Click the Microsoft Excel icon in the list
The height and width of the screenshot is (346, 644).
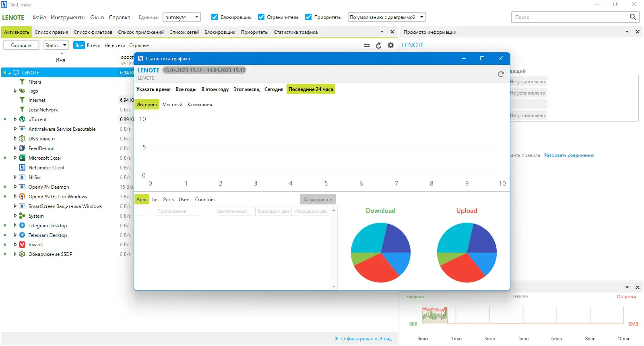coord(22,158)
